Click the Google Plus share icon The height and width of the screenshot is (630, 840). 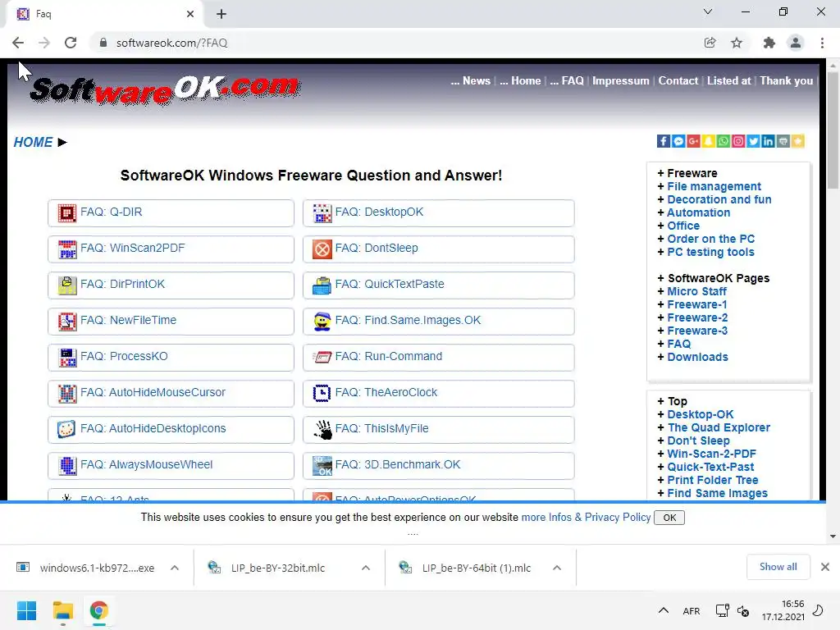[693, 141]
